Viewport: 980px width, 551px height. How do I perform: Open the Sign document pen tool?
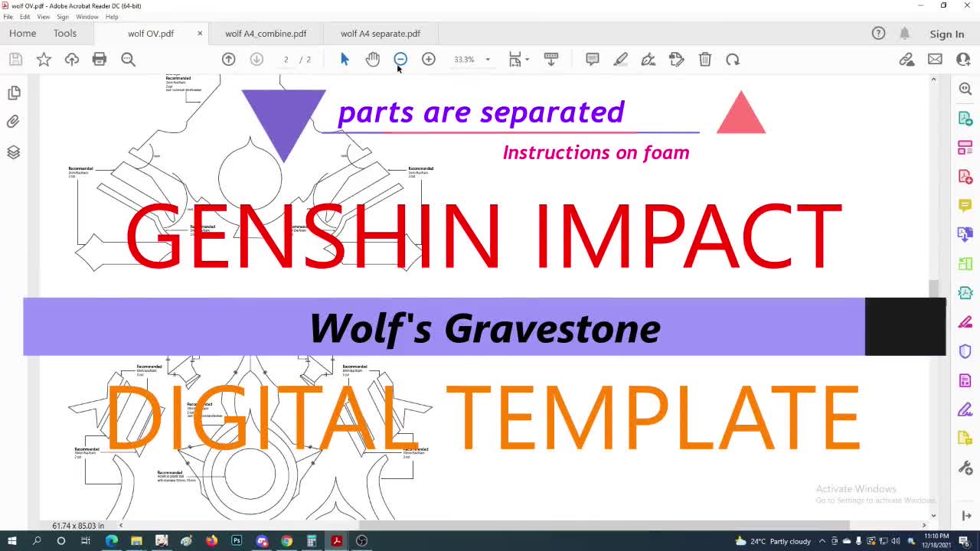click(648, 59)
